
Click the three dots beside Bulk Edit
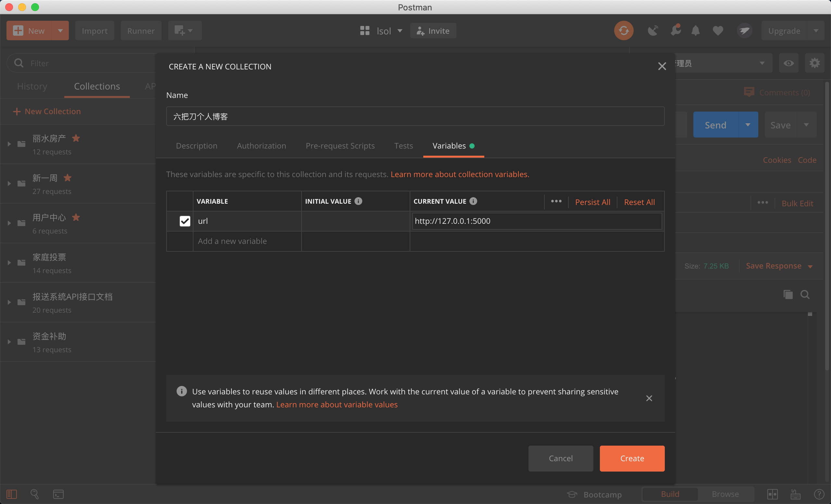[x=763, y=202]
